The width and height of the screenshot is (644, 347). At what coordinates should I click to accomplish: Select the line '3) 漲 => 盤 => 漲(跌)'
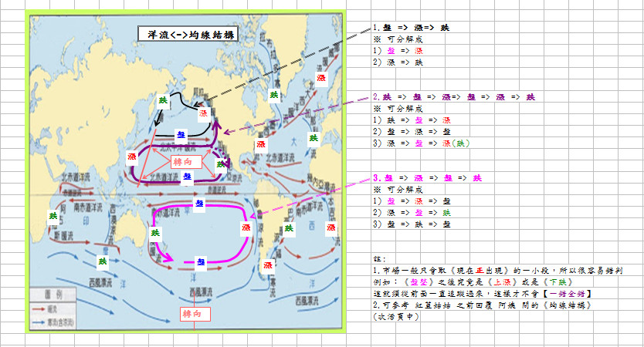tap(422, 143)
